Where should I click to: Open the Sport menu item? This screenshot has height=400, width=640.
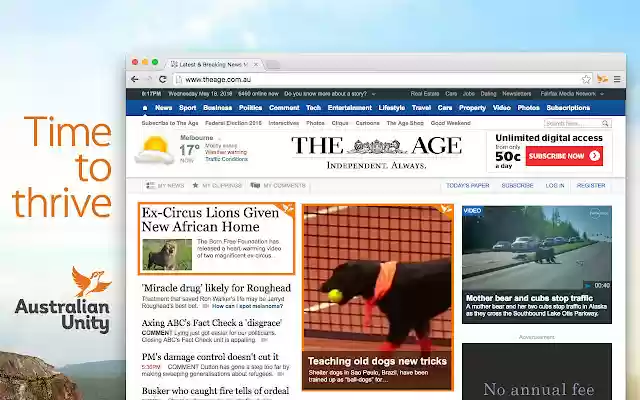[x=188, y=108]
